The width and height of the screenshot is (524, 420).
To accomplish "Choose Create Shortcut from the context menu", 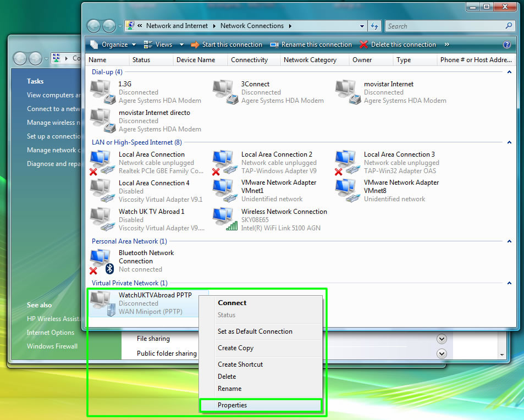I will pyautogui.click(x=261, y=364).
